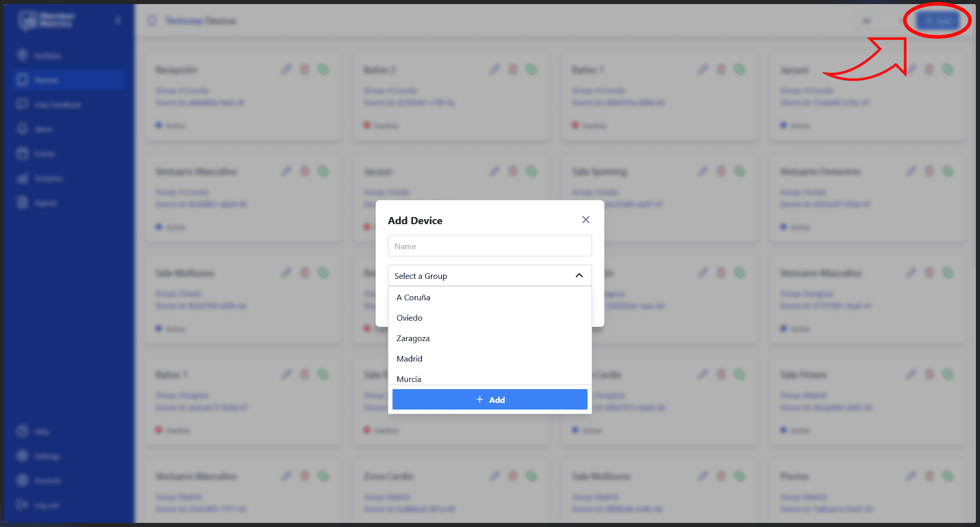
Task: Collapse the sidebar with the arrow icon
Action: tap(118, 20)
